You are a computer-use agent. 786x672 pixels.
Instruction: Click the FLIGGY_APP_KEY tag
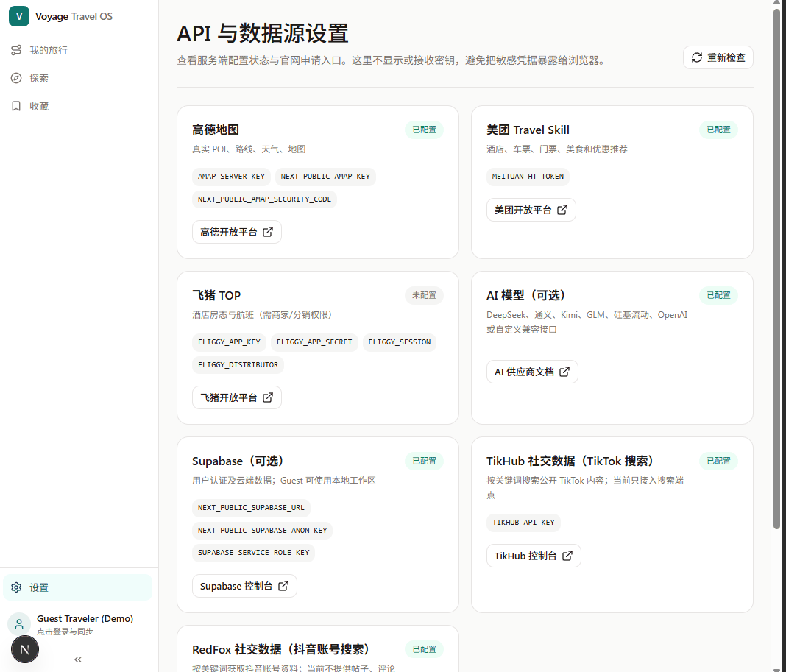229,342
